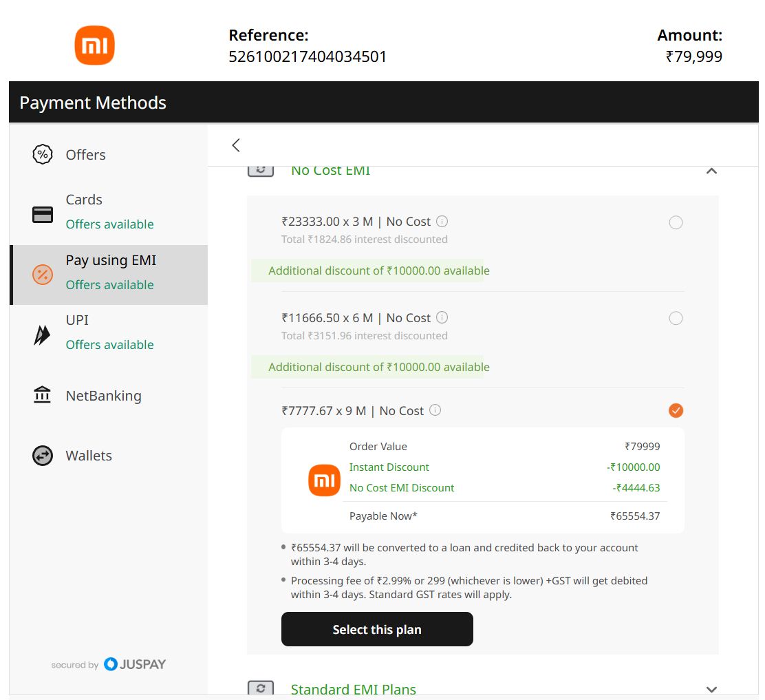Collapse the No Cost EMI section chevron
Image resolution: width=765 pixels, height=700 pixels.
711,171
